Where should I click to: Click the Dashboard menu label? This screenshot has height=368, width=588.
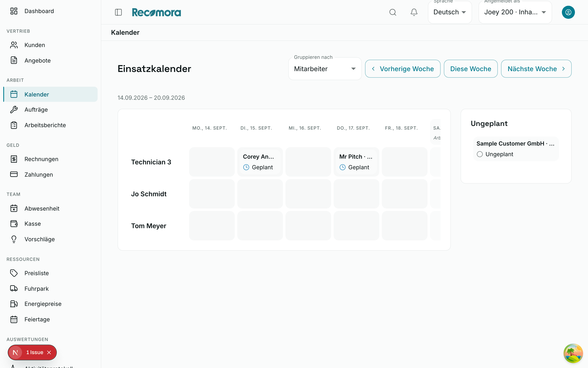tap(39, 11)
